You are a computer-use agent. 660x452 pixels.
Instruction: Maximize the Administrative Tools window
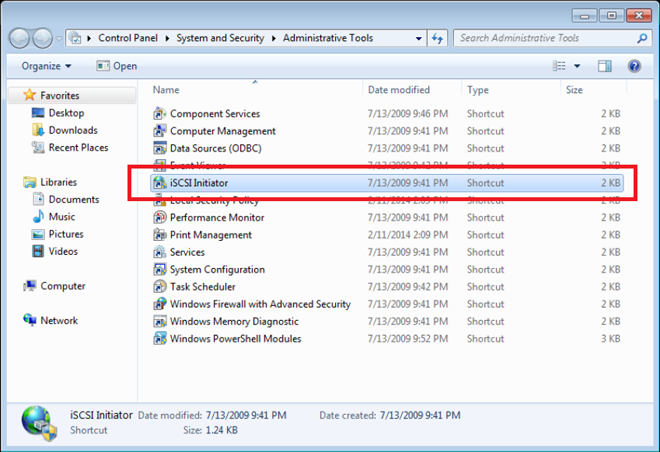[611, 16]
